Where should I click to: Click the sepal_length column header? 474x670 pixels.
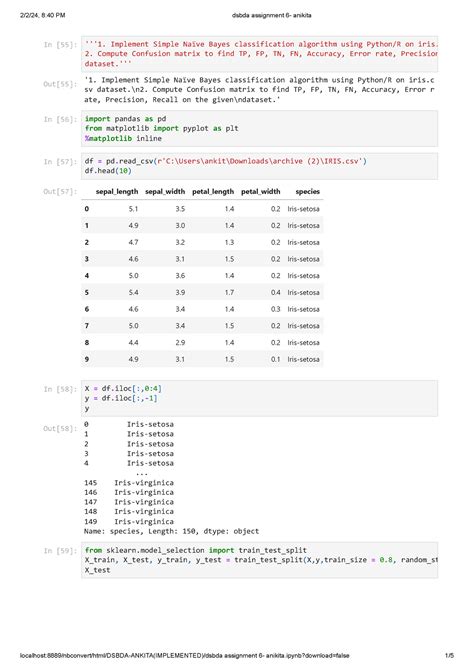point(117,191)
